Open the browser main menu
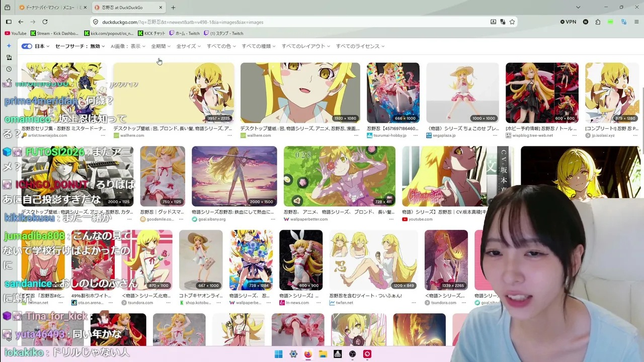 (636, 22)
